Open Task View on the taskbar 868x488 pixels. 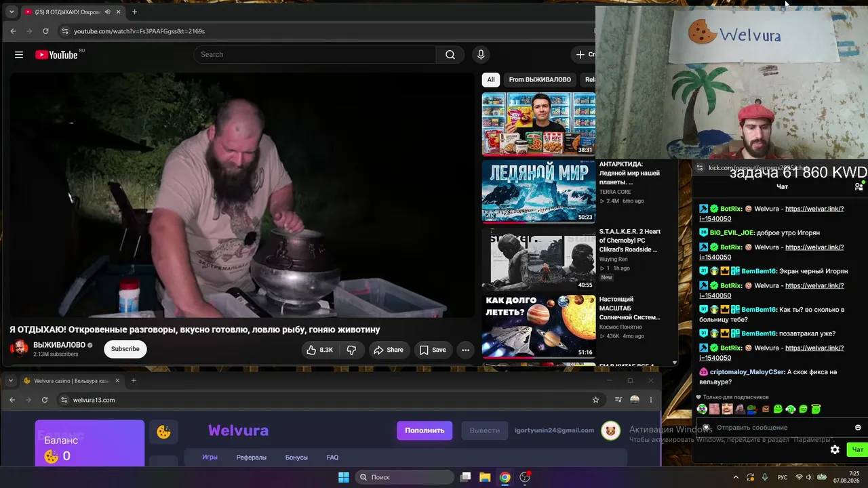click(x=465, y=477)
